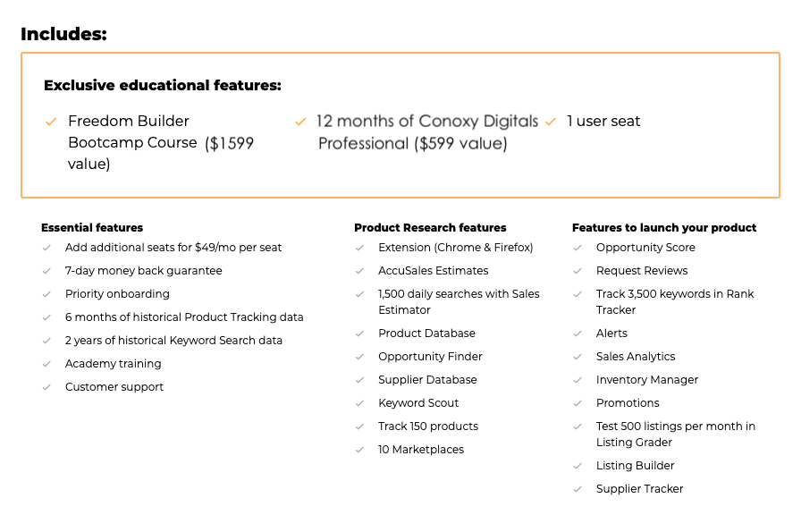The image size is (801, 532).
Task: Select the Extension (Chrome & Firefox) feature
Action: point(455,248)
